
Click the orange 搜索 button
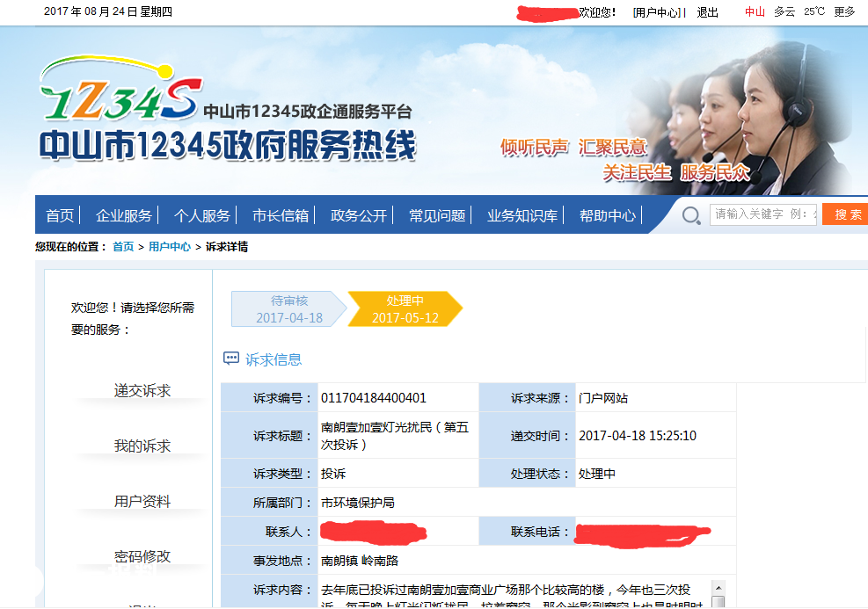tap(846, 214)
